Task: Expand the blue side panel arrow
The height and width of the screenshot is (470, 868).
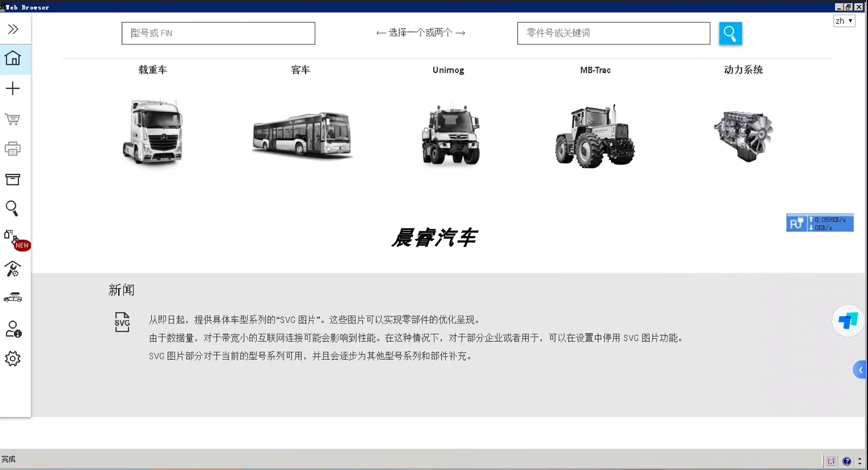Action: (860, 370)
